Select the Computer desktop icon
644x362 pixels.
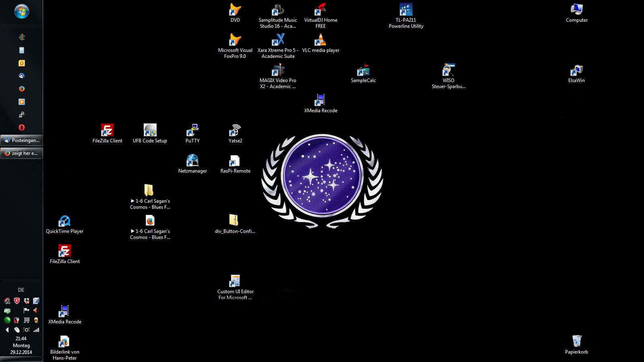point(577,13)
